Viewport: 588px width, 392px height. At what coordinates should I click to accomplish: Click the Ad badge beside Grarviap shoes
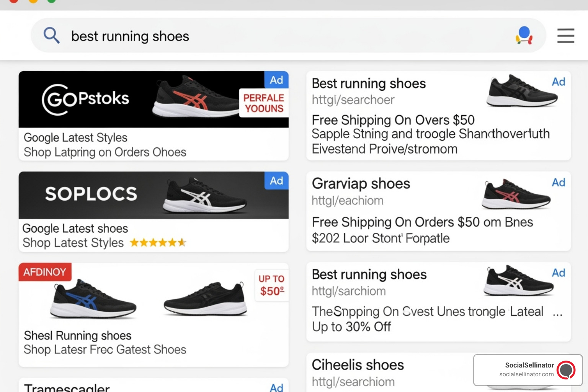point(559,183)
